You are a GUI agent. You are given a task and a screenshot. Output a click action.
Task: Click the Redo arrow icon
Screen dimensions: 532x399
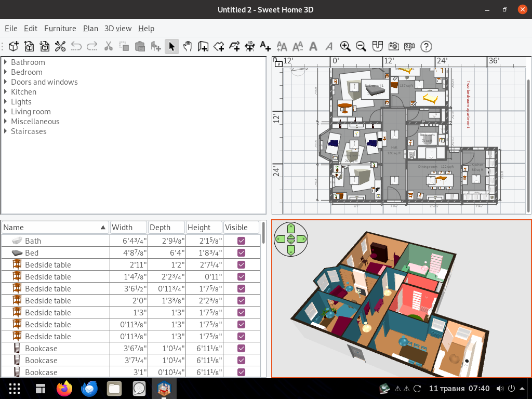click(92, 46)
